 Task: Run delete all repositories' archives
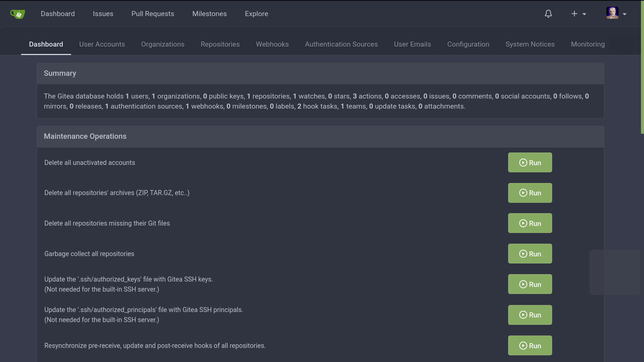[530, 193]
